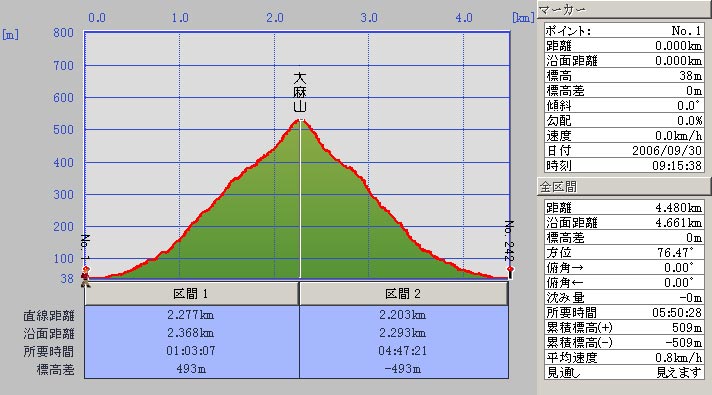Click the マーカー panel header
Image resolution: width=712 pixels, height=395 pixels.
624,10
